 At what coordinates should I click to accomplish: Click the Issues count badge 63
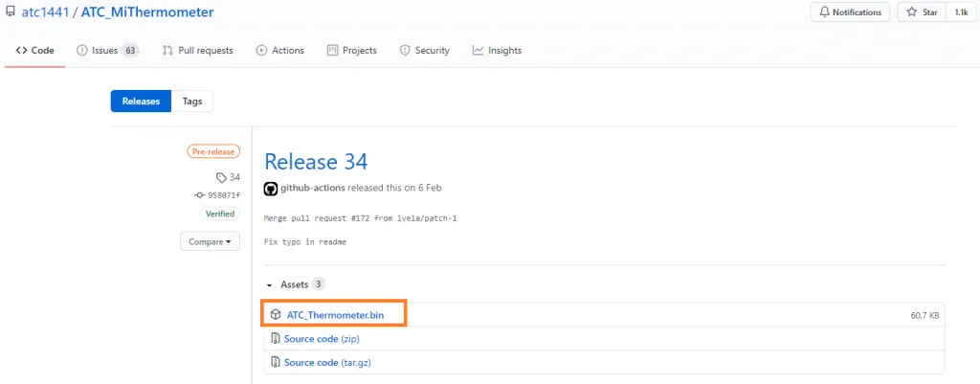130,50
